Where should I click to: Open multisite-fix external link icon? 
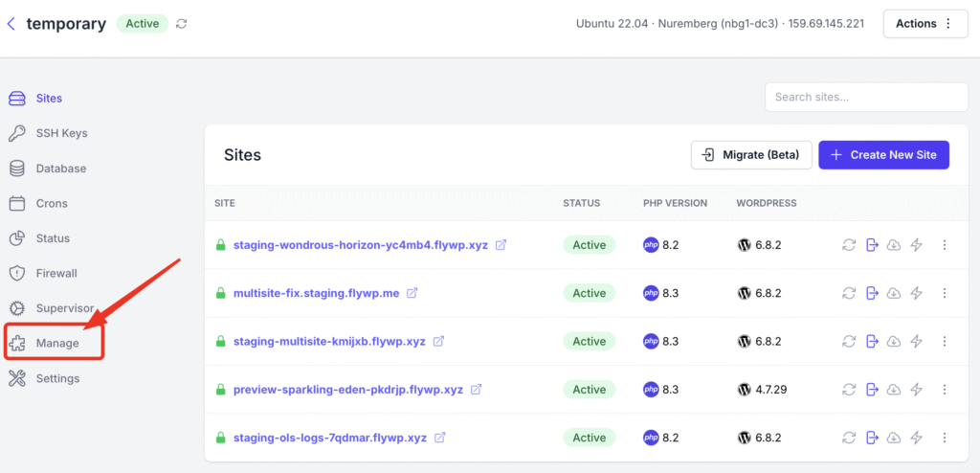click(x=412, y=293)
